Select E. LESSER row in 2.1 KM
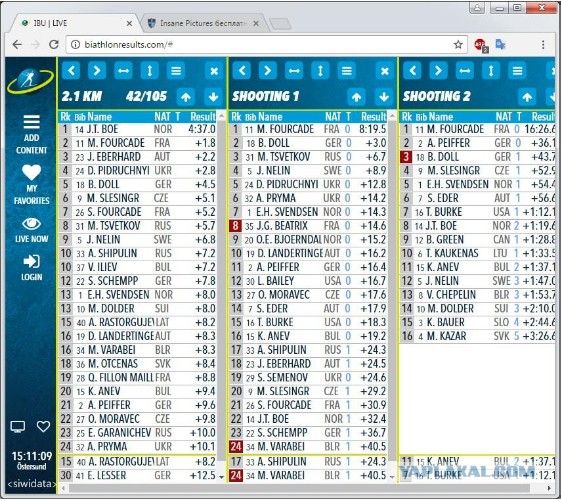 pyautogui.click(x=137, y=476)
